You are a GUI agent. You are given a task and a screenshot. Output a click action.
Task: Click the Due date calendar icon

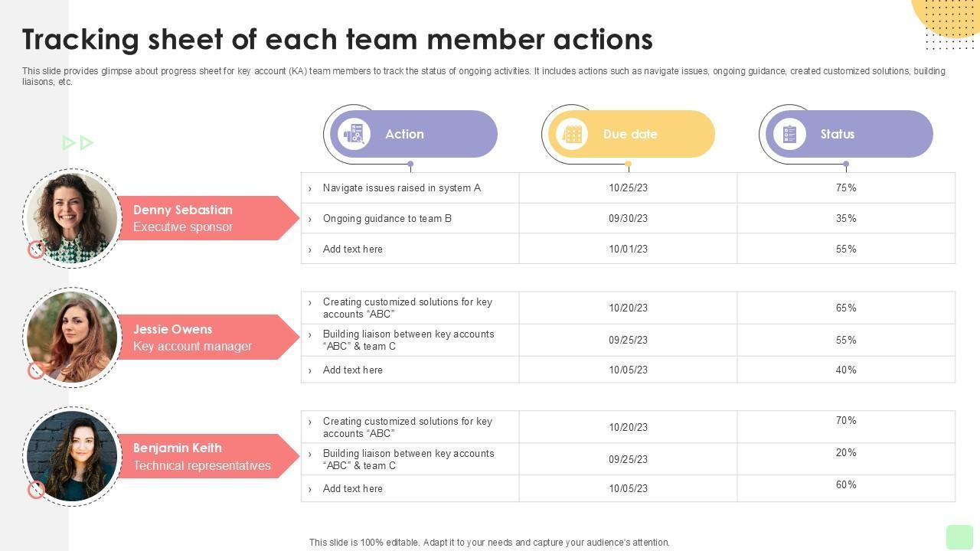click(x=572, y=134)
